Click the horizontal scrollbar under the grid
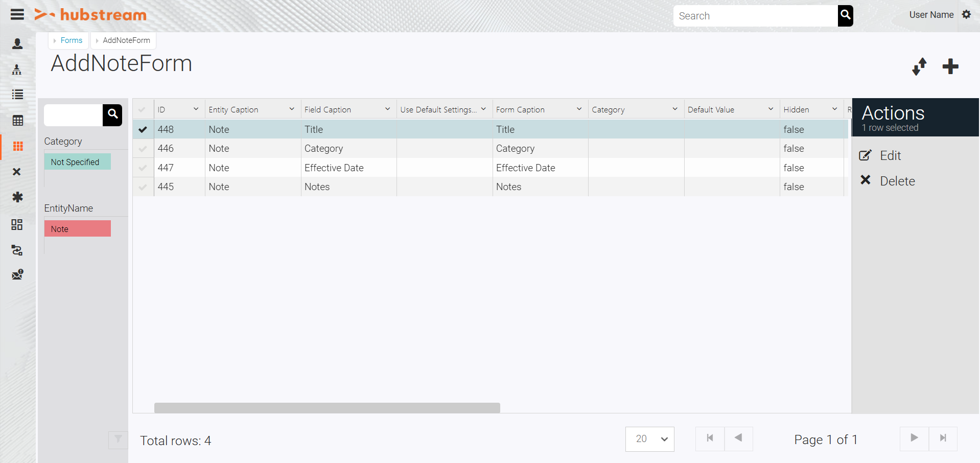Screen dimensions: 980x463 click(x=327, y=408)
